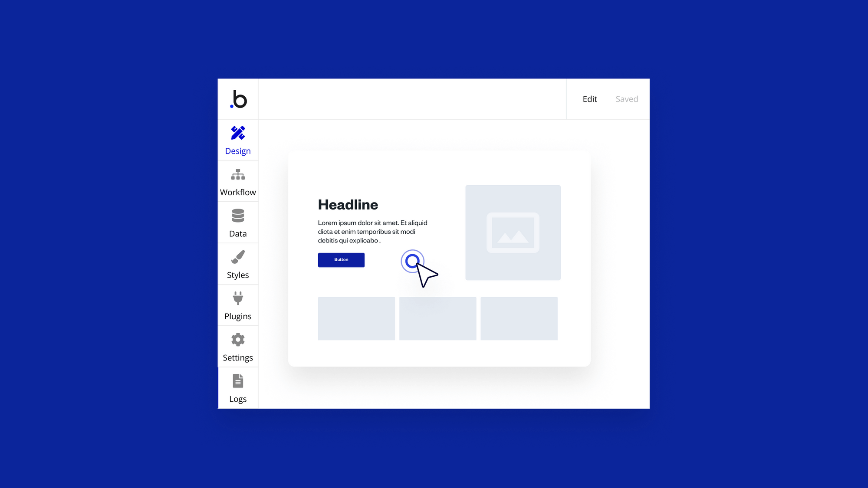Select the Design tool in sidebar
Viewport: 868px width, 488px height.
click(x=238, y=139)
